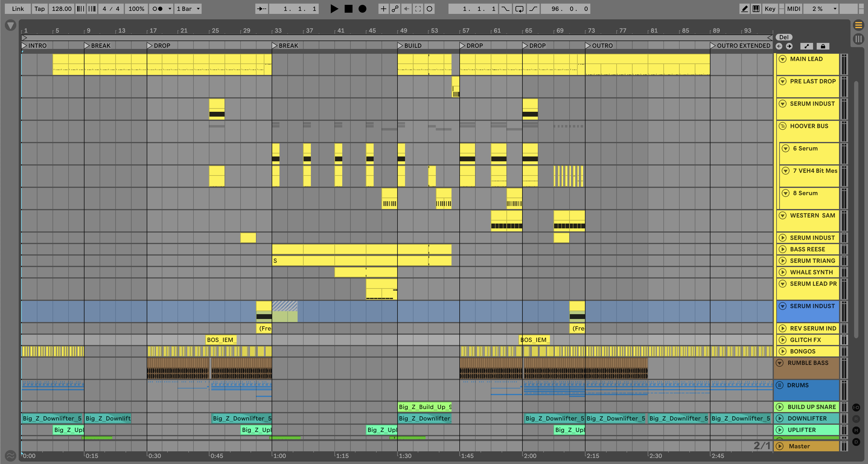Enable Key Map Mode switch
The height and width of the screenshot is (464, 868).
(x=770, y=9)
